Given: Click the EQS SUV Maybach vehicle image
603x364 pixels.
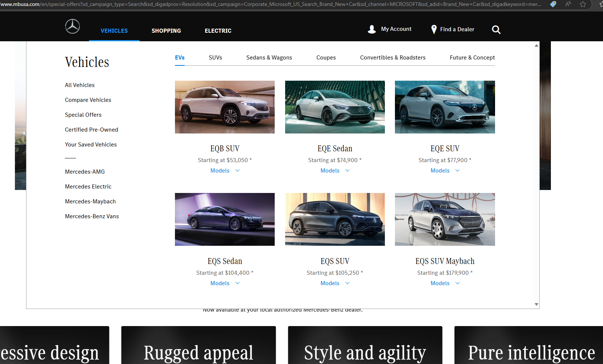Looking at the screenshot, I should pos(445,219).
